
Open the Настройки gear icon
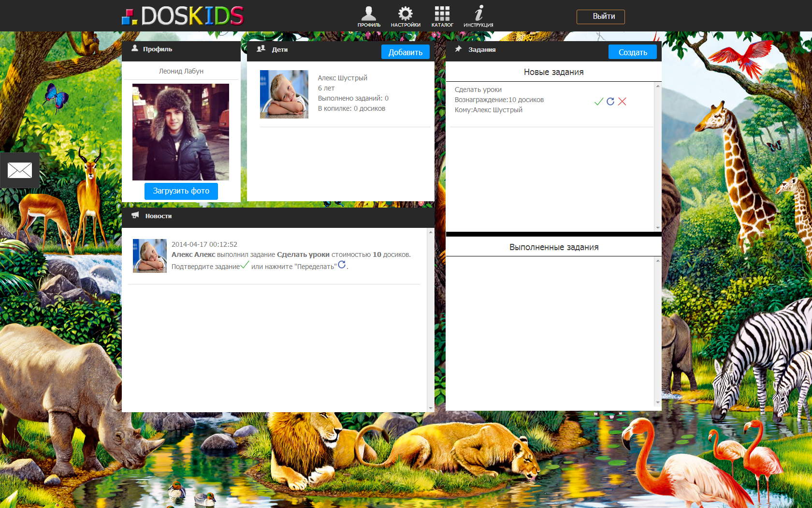pyautogui.click(x=406, y=16)
